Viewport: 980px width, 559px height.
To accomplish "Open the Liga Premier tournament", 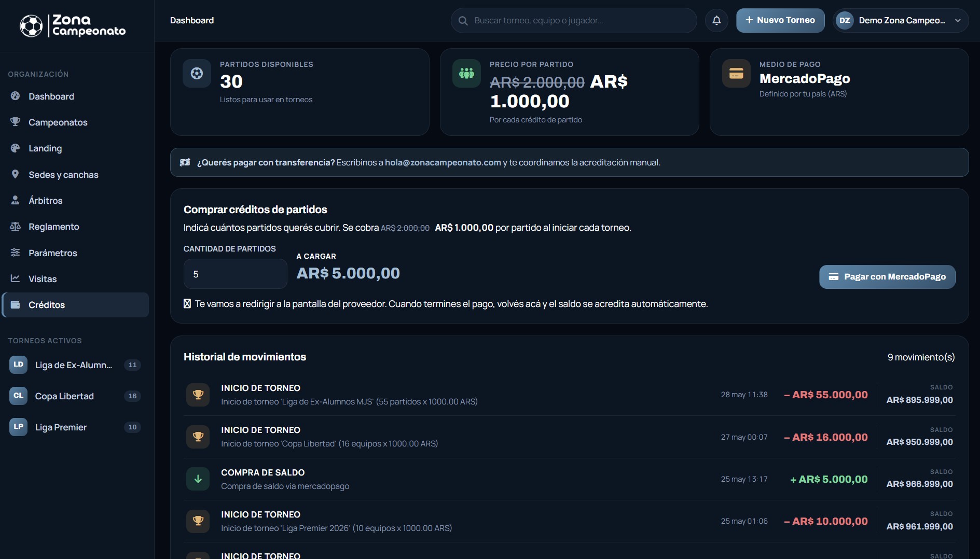I will 75,427.
